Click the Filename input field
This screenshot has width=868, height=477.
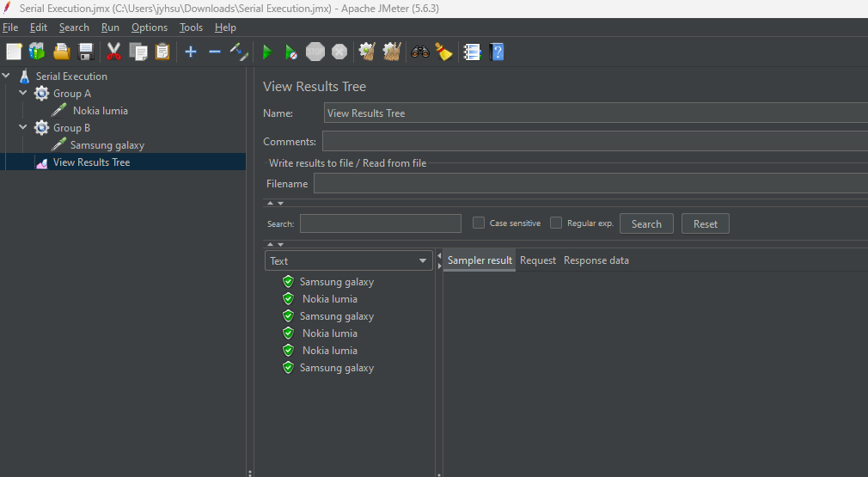coord(590,183)
